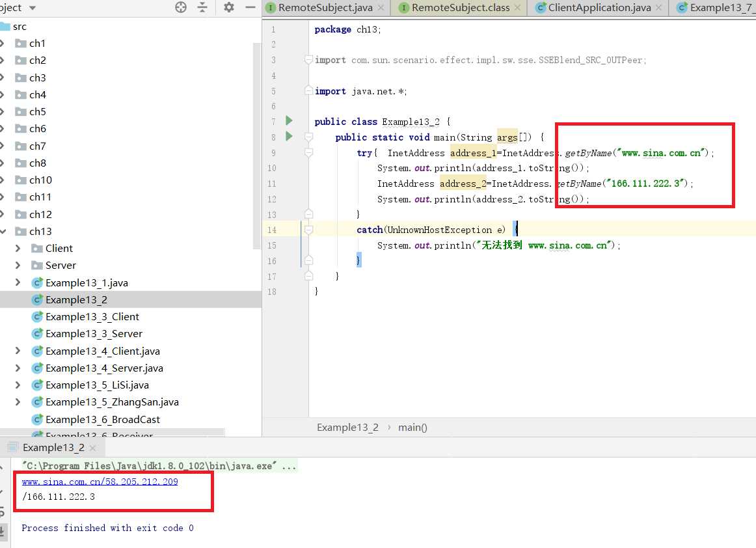Click main() in the breadcrumb bar

pos(412,428)
